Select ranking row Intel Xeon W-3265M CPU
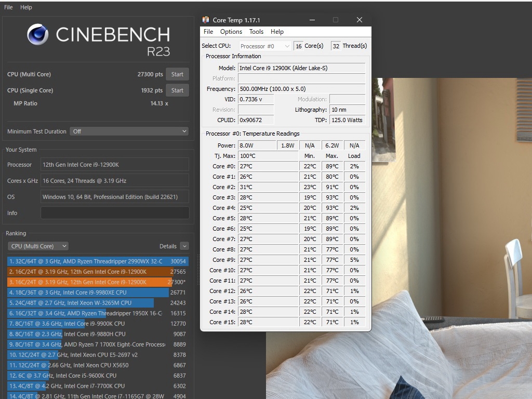 pos(98,303)
